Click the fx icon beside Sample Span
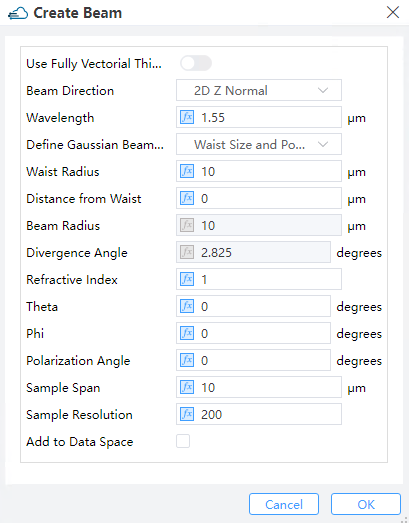 coord(187,387)
